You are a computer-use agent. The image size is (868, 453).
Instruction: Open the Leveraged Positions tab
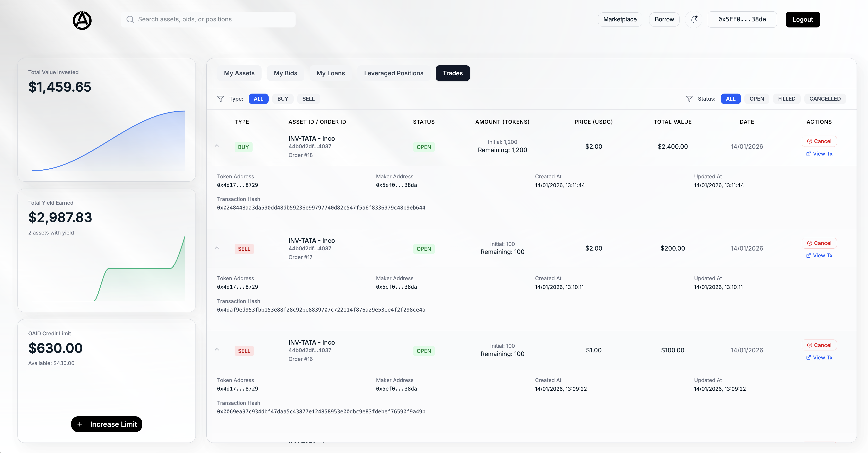click(394, 73)
